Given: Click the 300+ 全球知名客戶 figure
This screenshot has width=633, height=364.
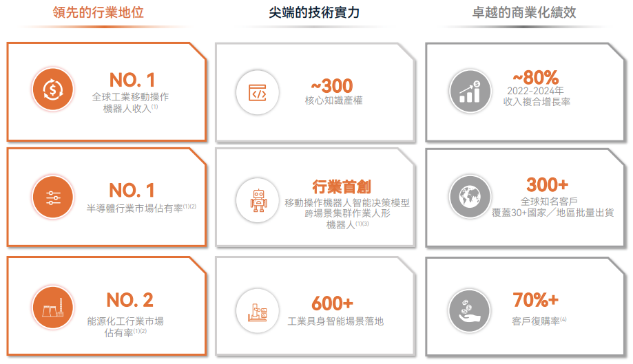Looking at the screenshot, I should [552, 197].
